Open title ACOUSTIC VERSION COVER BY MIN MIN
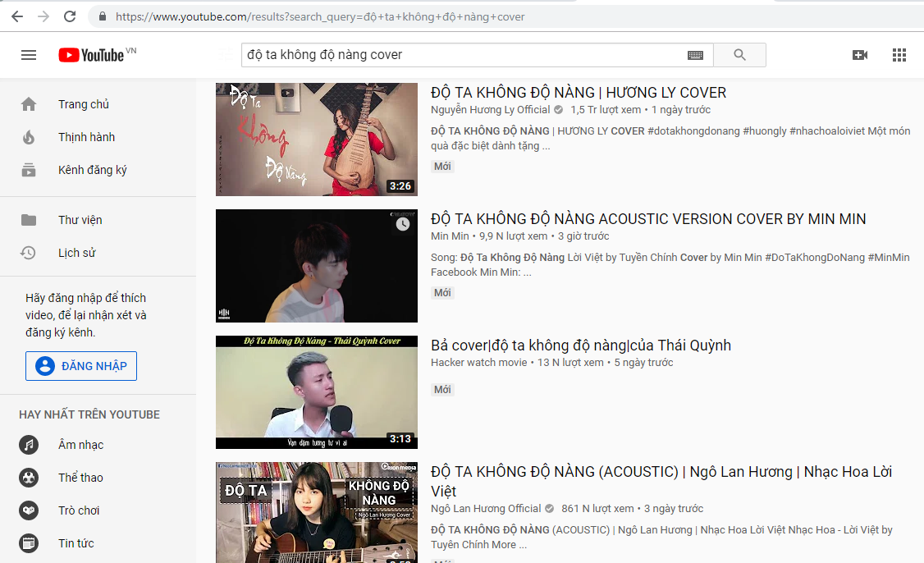The width and height of the screenshot is (924, 563). 648,218
